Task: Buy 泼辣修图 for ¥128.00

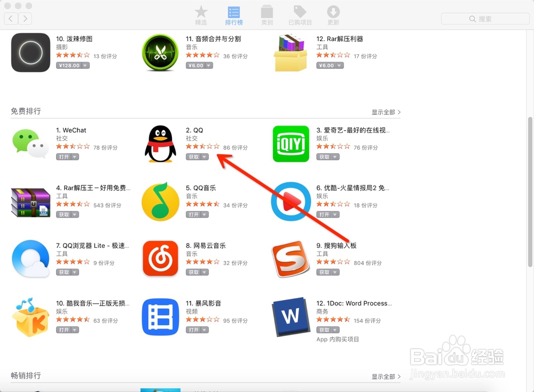Action: pyautogui.click(x=69, y=65)
